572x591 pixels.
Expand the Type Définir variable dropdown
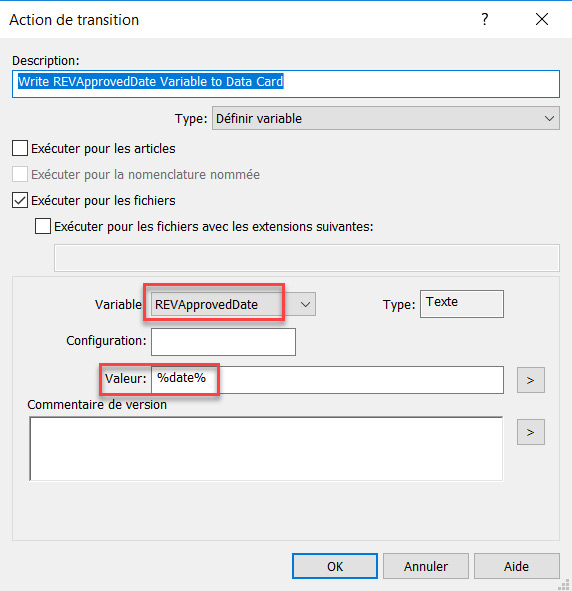pyautogui.click(x=386, y=118)
